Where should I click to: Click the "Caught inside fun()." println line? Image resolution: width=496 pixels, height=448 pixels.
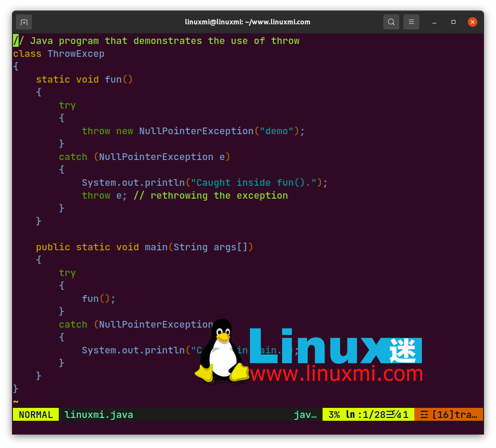tap(205, 182)
